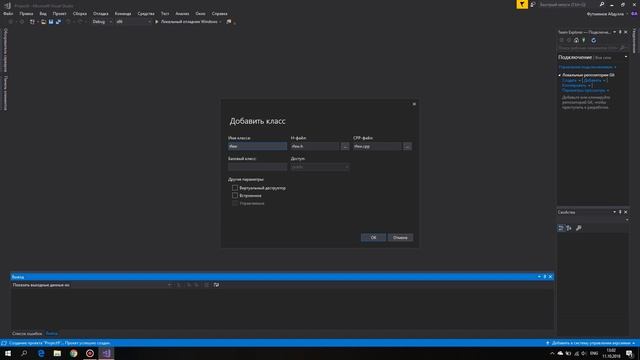This screenshot has height=360, width=640.
Task: Open the Team Explorer window options dropdown
Action: point(614,32)
